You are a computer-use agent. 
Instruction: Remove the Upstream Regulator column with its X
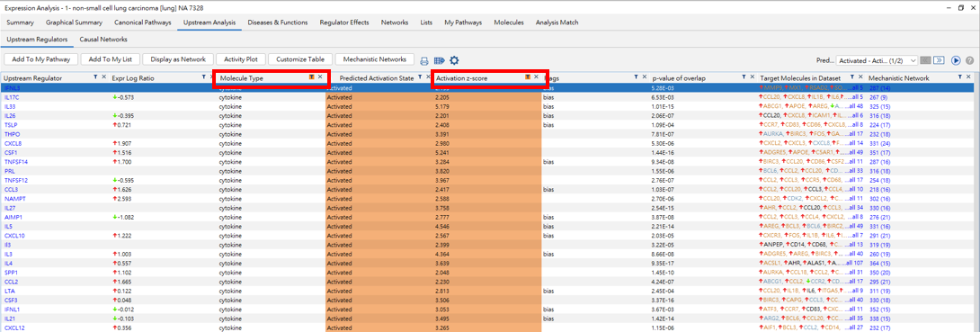[104, 76]
